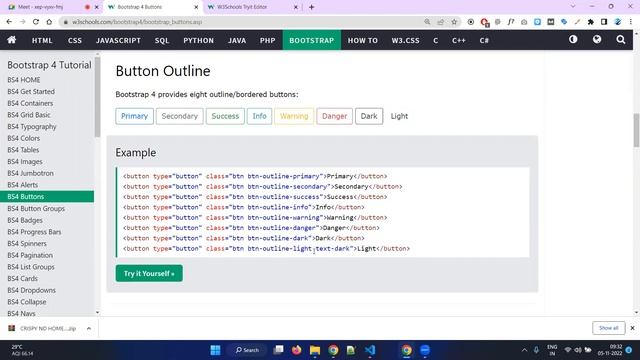The width and height of the screenshot is (640, 360).
Task: Click the Warning outline button
Action: click(x=294, y=116)
